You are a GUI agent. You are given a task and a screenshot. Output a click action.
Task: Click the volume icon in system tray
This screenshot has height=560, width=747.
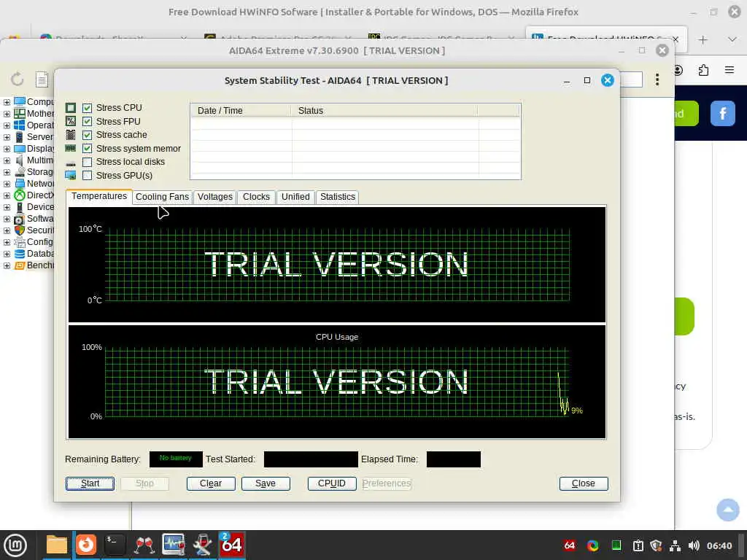(694, 545)
